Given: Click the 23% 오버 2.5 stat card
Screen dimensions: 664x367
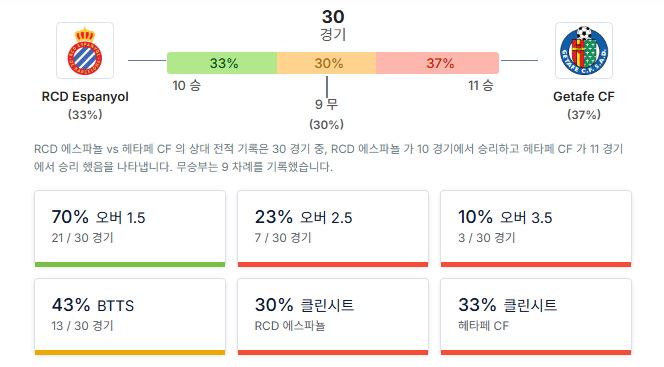Looking at the screenshot, I should point(333,229).
